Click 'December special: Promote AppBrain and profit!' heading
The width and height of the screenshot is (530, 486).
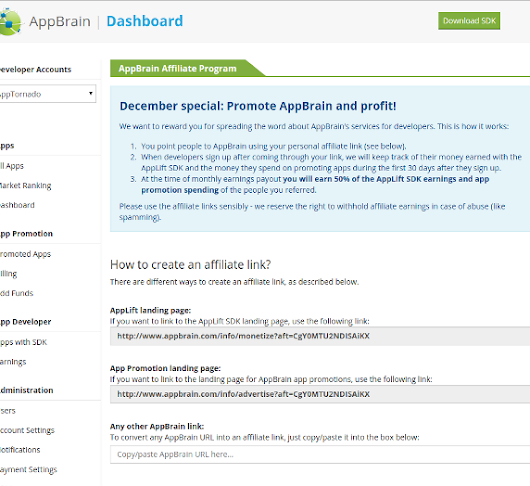258,106
